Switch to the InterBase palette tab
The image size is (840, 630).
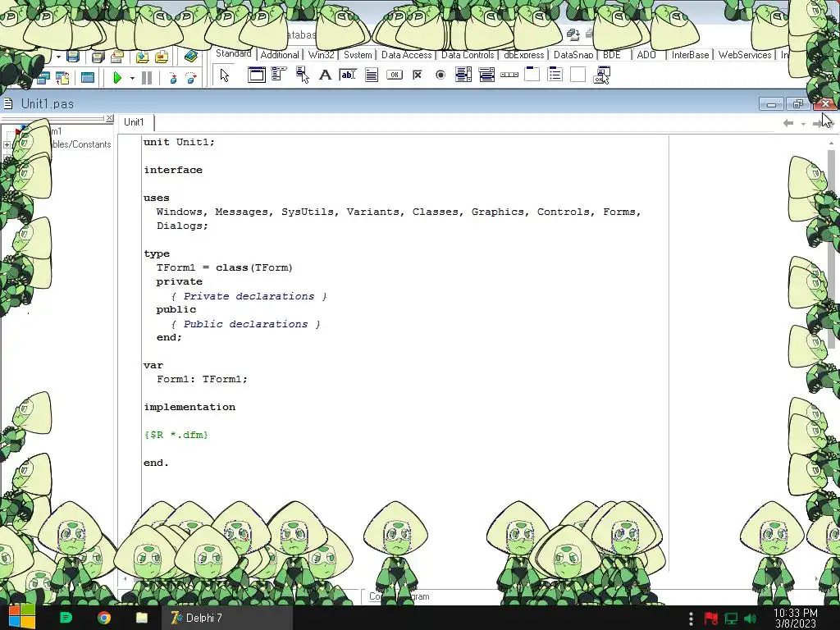click(x=690, y=55)
